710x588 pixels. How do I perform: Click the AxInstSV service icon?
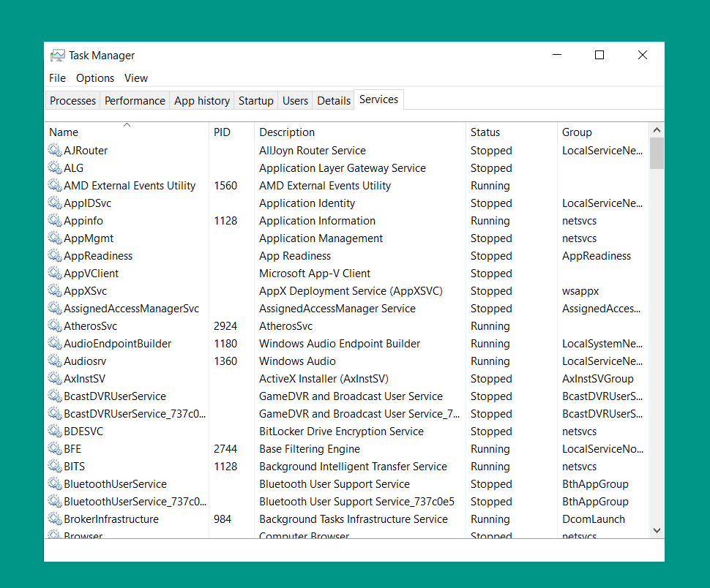click(x=55, y=378)
